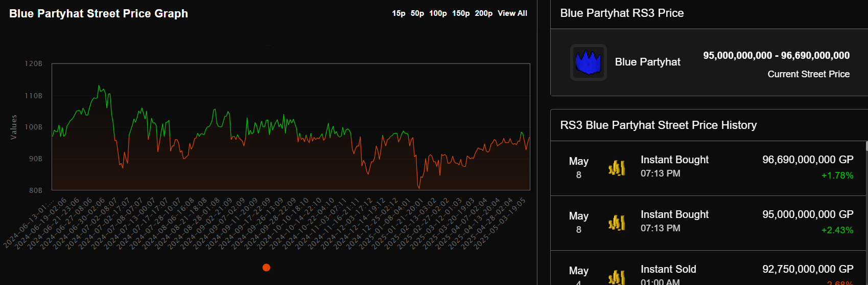Click the Blue Partyhat name beside the item icon
868x285 pixels.
[x=647, y=62]
